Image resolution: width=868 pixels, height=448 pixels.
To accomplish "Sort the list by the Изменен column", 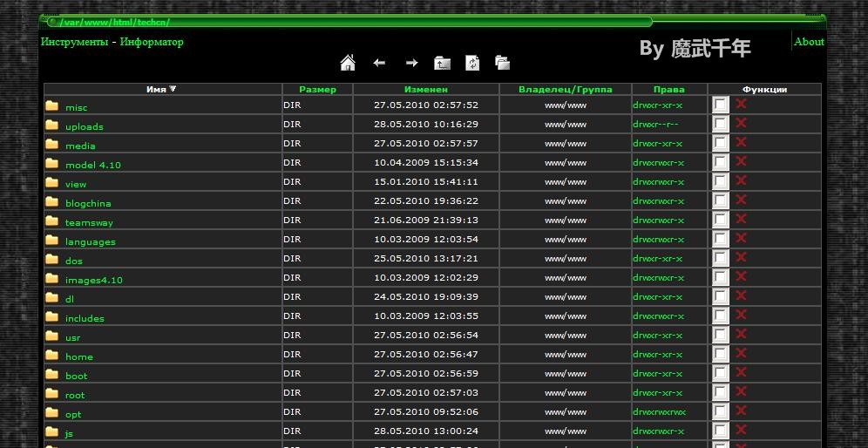I will coord(425,89).
